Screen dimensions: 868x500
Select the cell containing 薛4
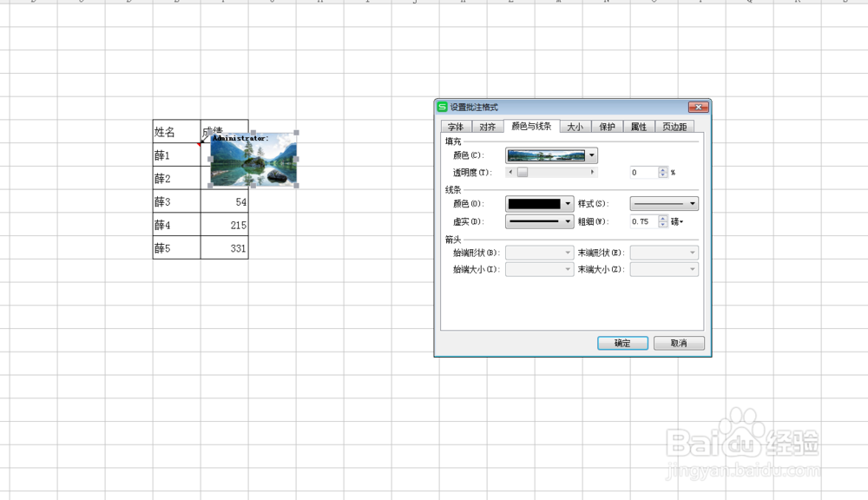(x=176, y=225)
